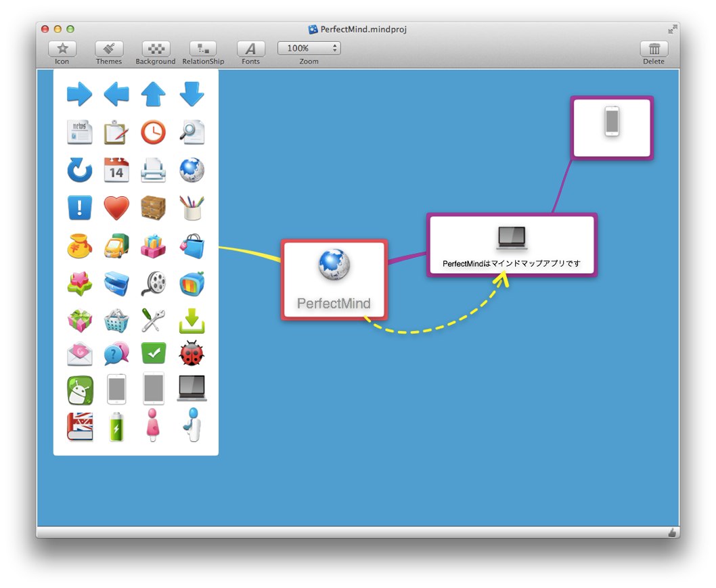Select the right arrow icon
Viewport: 716px width, 588px height.
point(79,95)
